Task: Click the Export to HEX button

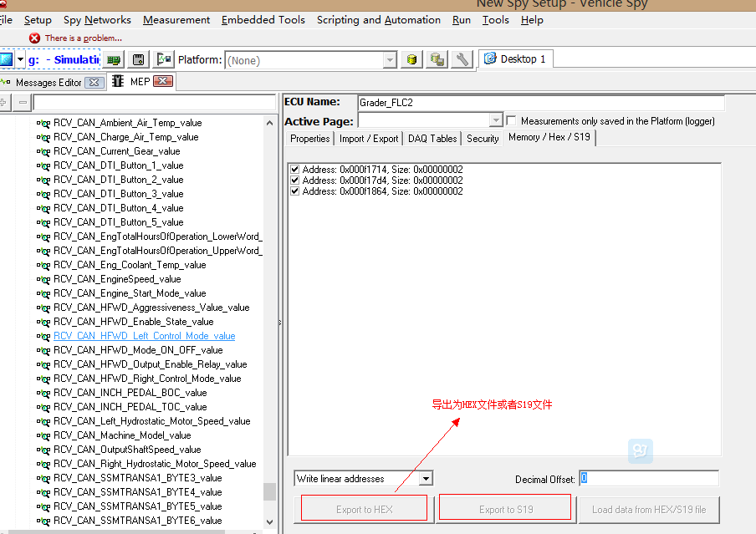Action: [x=364, y=509]
